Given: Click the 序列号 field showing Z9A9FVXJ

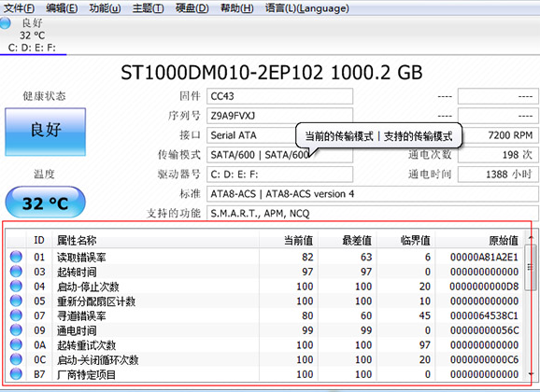Looking at the screenshot, I should coord(279,116).
